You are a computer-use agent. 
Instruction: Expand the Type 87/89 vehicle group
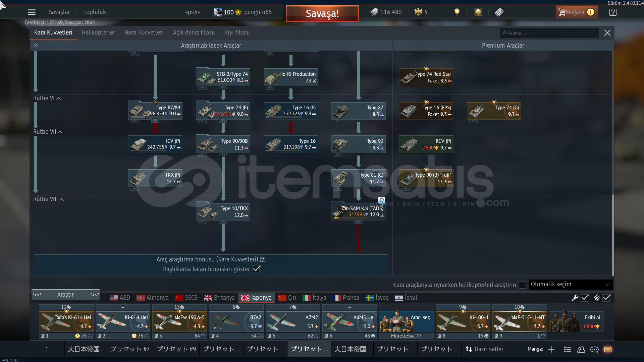[x=155, y=121]
